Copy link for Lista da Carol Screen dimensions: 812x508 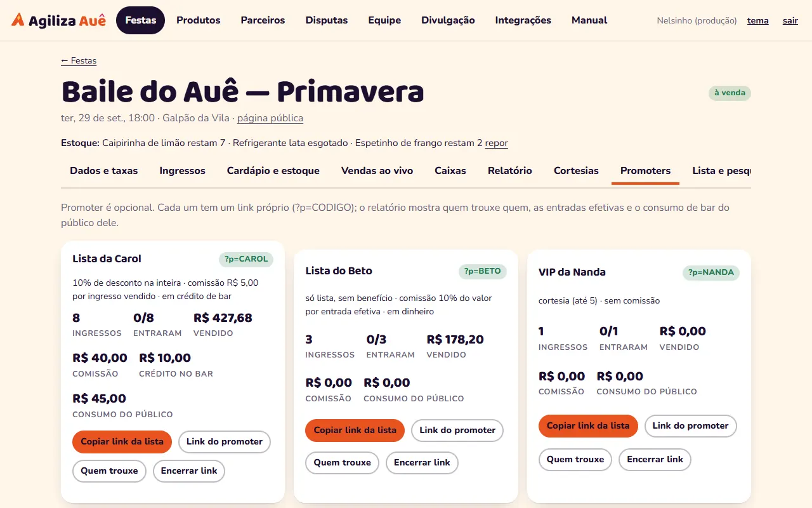122,441
